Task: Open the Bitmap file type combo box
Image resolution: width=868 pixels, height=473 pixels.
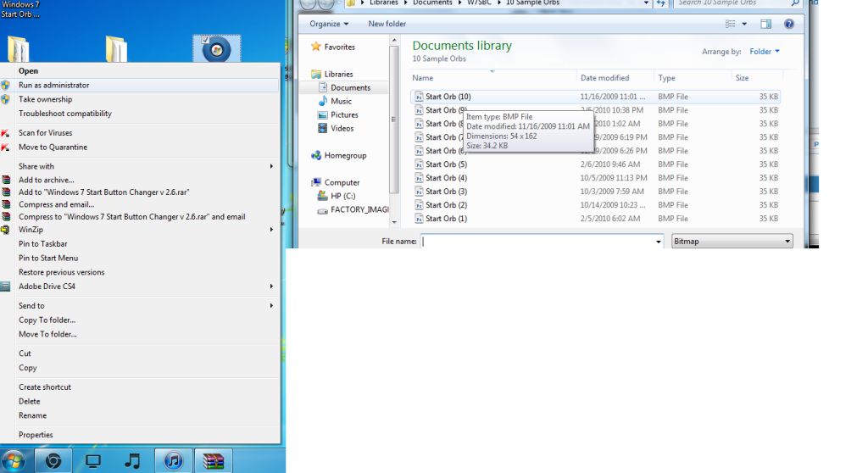Action: point(732,242)
